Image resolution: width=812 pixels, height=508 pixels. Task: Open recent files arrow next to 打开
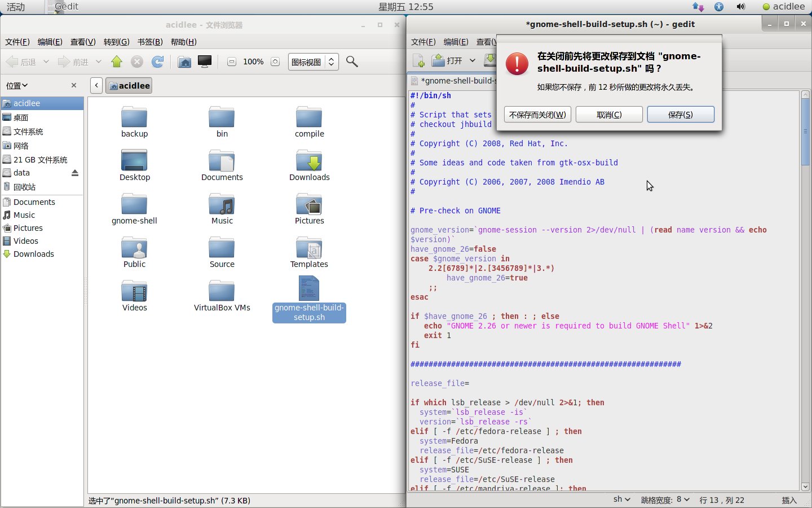coord(473,60)
